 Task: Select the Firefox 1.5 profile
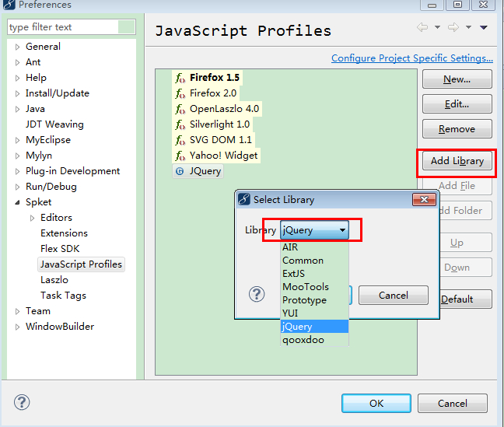tap(208, 78)
